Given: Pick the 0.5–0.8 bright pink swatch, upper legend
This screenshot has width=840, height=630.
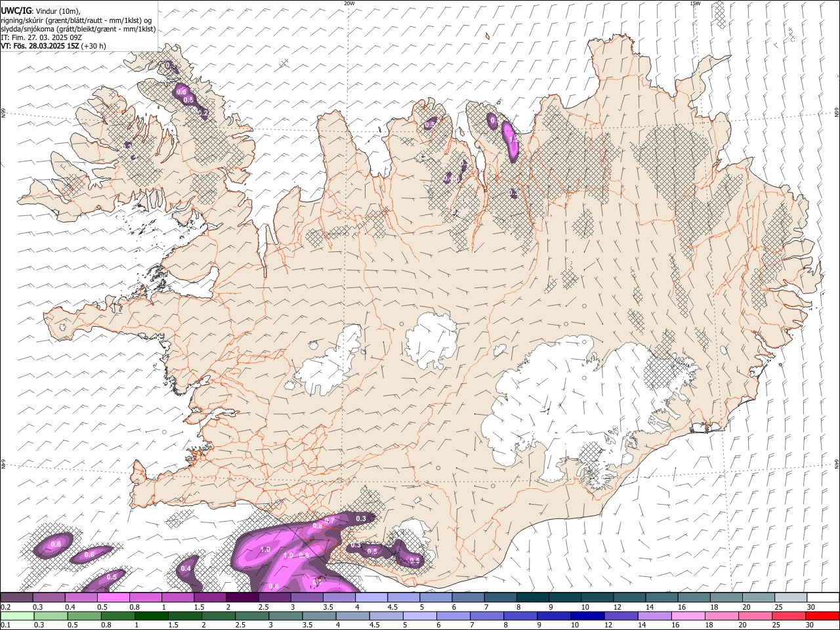Looking at the screenshot, I should click(113, 597).
